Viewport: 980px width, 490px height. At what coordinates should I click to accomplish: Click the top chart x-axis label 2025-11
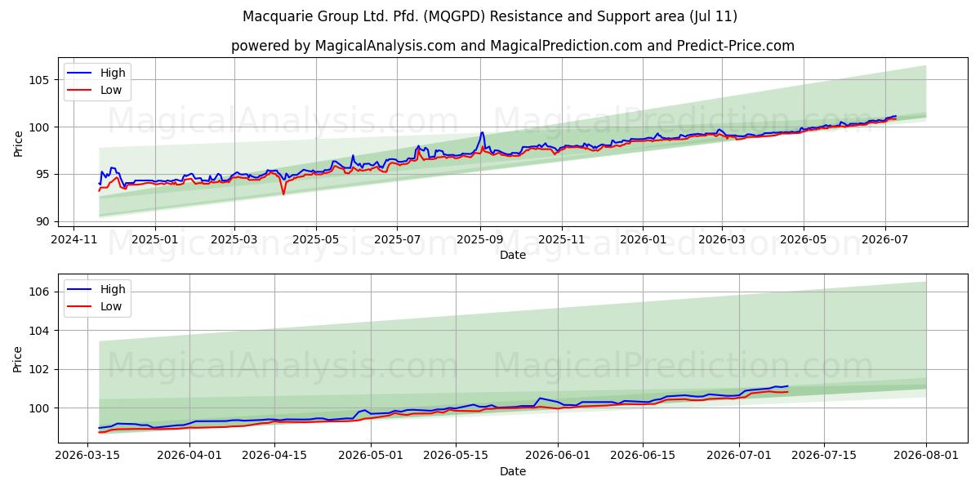pos(562,240)
